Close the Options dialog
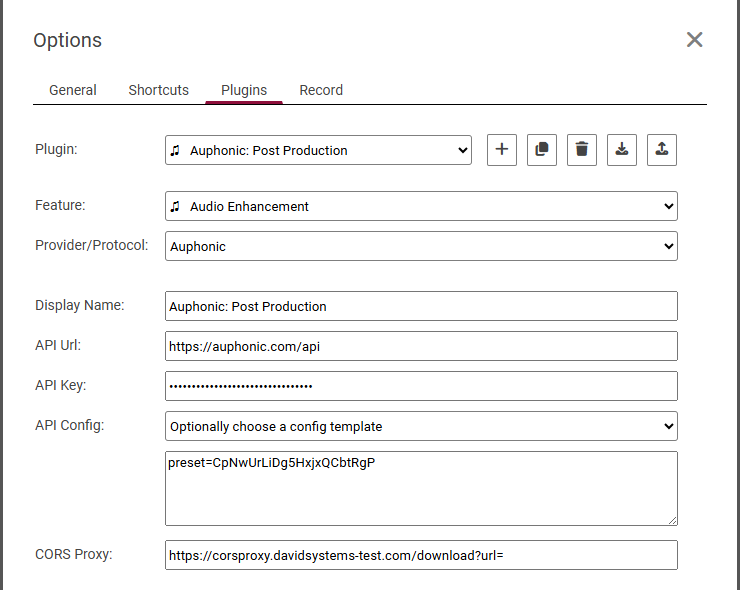The height and width of the screenshot is (590, 740). tap(695, 40)
